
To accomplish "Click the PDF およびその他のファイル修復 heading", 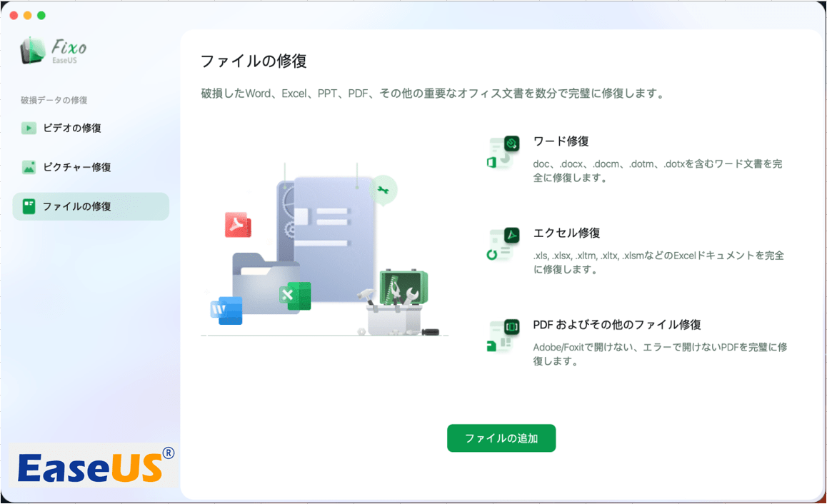I will [x=618, y=324].
